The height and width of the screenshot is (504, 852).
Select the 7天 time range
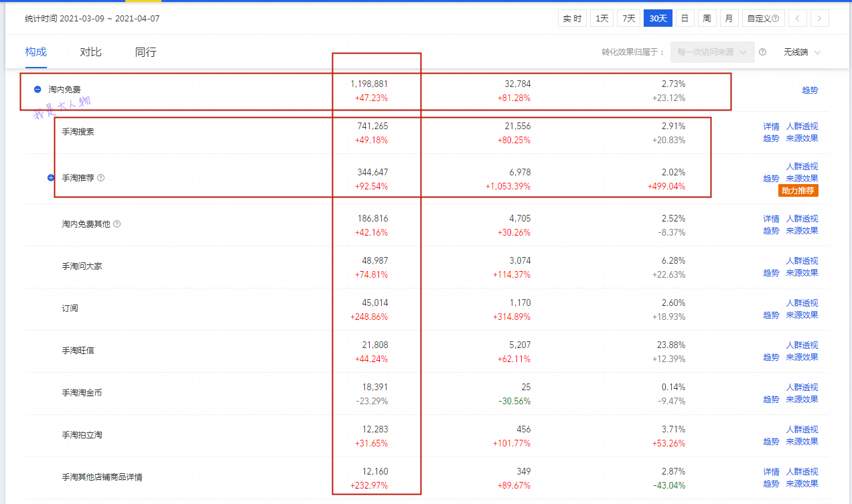tap(628, 18)
